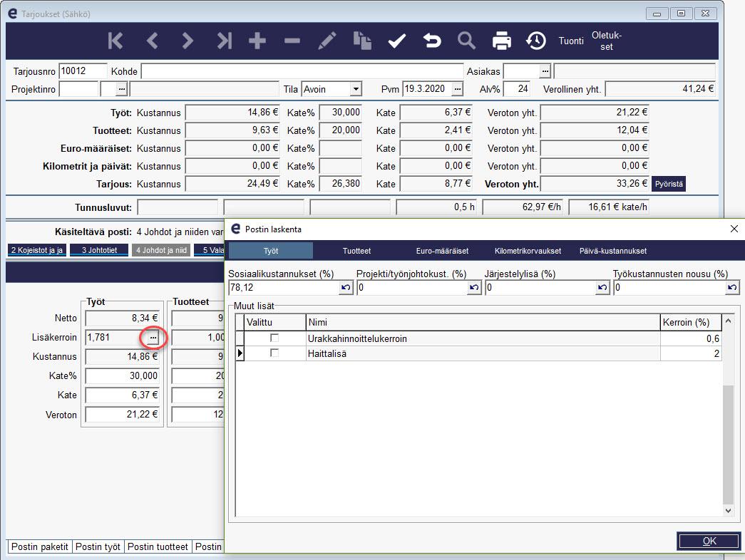Select the 5 Vala tab
Image resolution: width=745 pixels, height=560 pixels.
(x=210, y=250)
